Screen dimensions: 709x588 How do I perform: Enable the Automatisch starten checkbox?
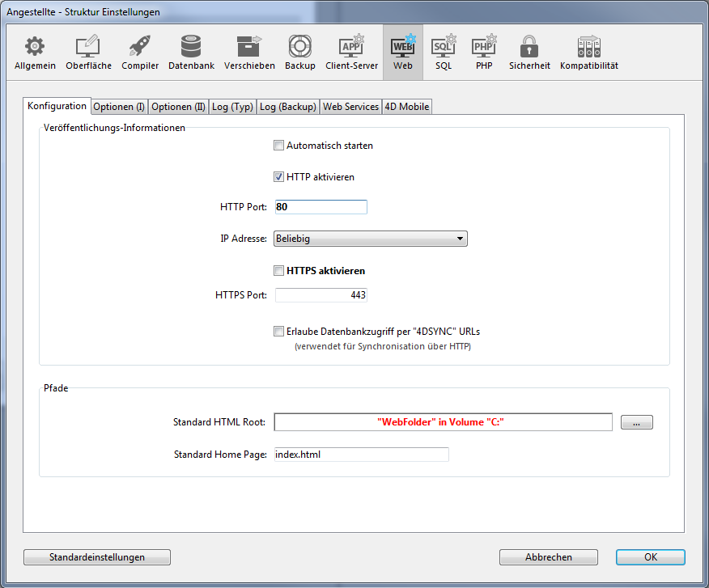coord(279,146)
